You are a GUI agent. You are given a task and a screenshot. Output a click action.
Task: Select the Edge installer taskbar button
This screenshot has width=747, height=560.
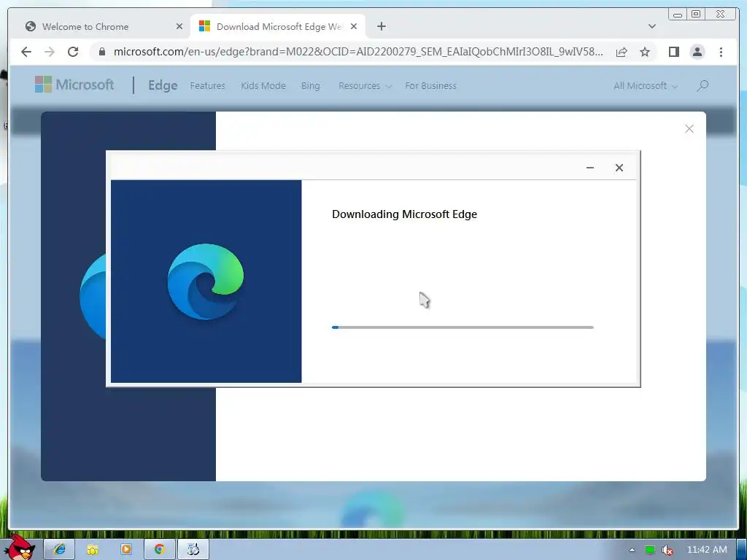click(x=193, y=550)
